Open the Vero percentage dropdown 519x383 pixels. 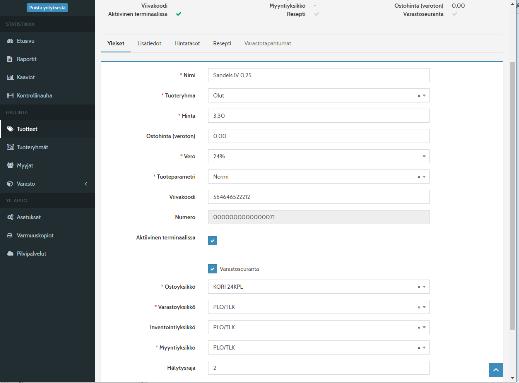319,156
